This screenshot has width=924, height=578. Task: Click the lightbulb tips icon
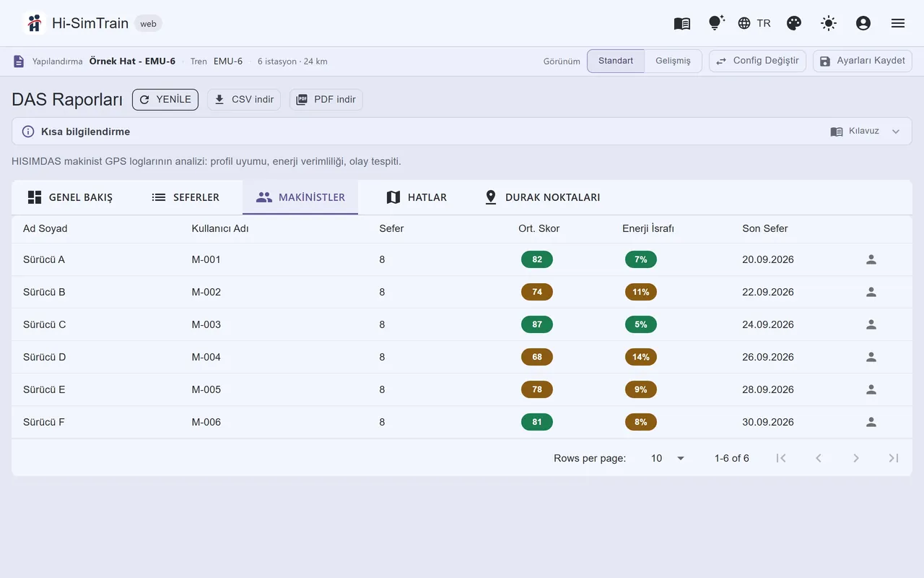716,23
